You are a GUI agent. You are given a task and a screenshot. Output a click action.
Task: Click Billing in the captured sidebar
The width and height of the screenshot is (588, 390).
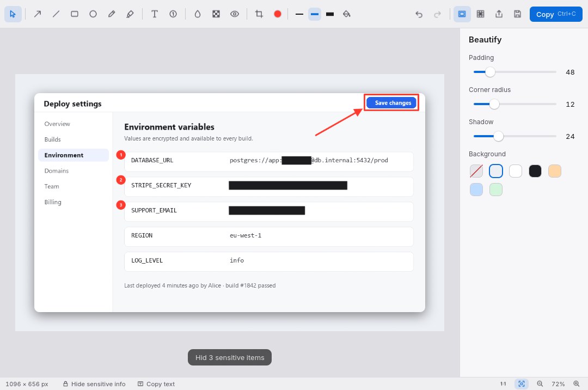click(x=53, y=202)
